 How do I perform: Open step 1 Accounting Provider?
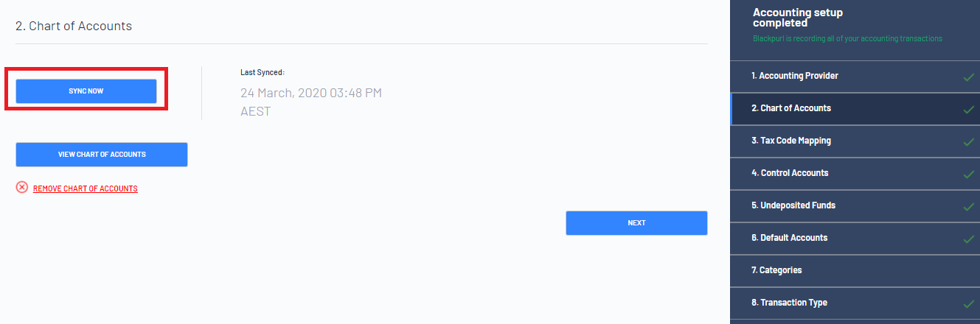coord(855,76)
